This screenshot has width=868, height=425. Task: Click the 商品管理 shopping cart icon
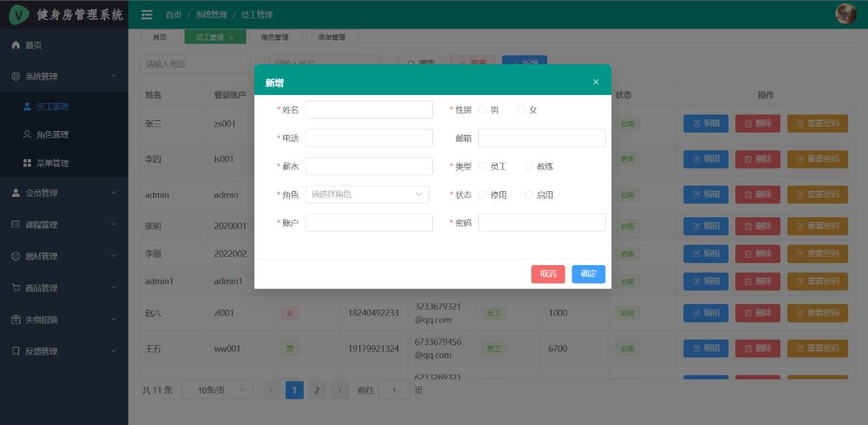(x=16, y=288)
